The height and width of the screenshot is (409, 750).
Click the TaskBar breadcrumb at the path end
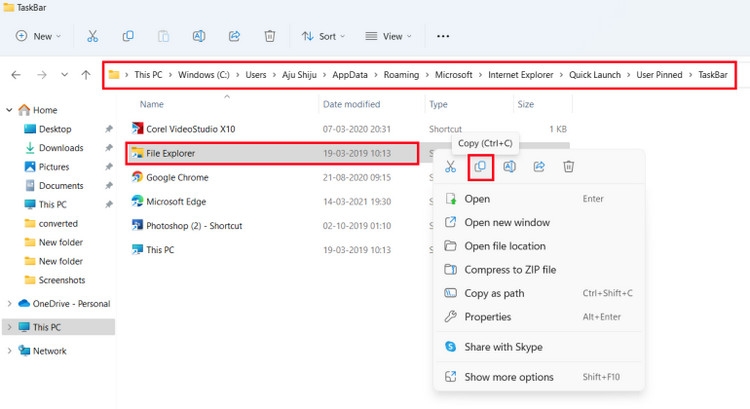point(713,75)
